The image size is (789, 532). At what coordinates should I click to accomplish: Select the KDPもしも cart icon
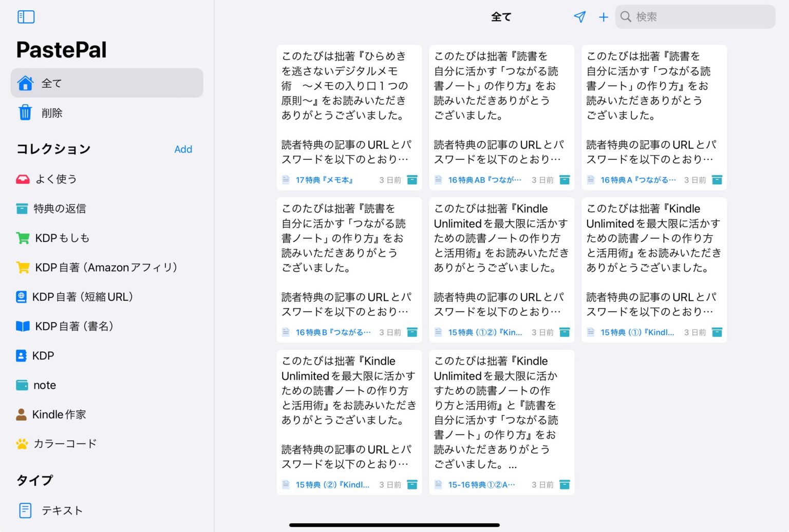pyautogui.click(x=22, y=238)
